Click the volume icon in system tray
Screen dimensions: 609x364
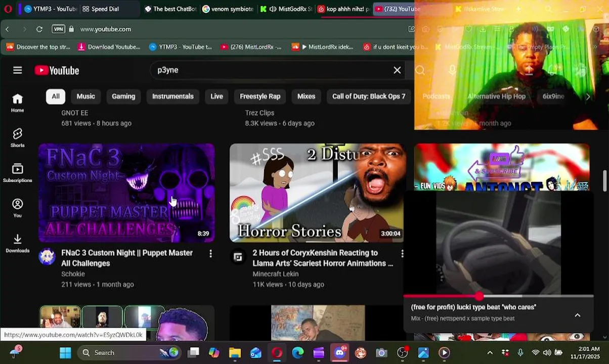[x=547, y=352]
